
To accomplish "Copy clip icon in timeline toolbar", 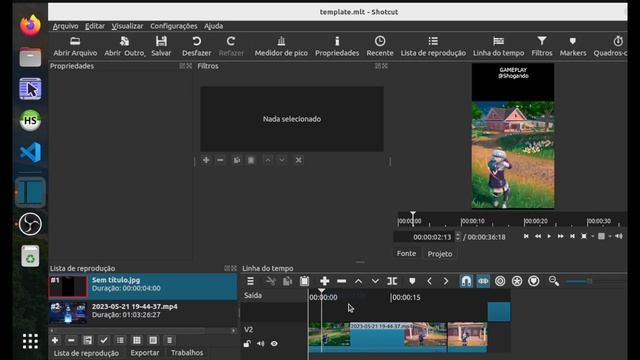I will [287, 281].
